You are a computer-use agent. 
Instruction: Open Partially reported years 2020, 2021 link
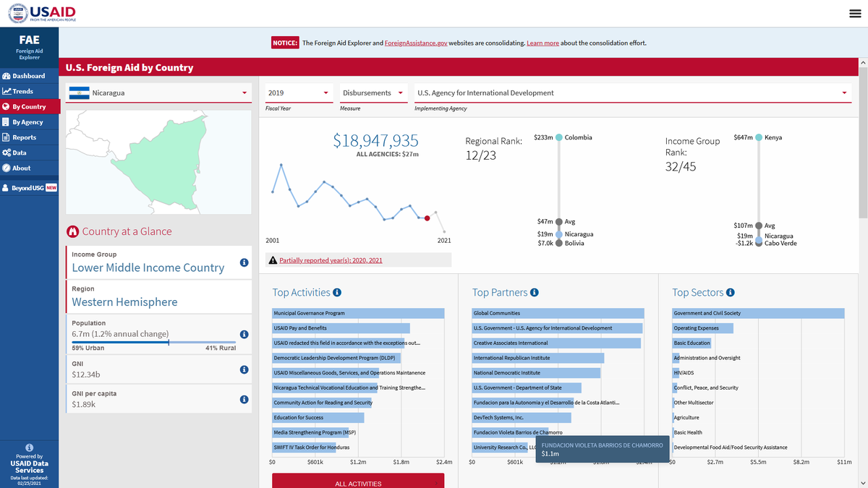(x=331, y=260)
